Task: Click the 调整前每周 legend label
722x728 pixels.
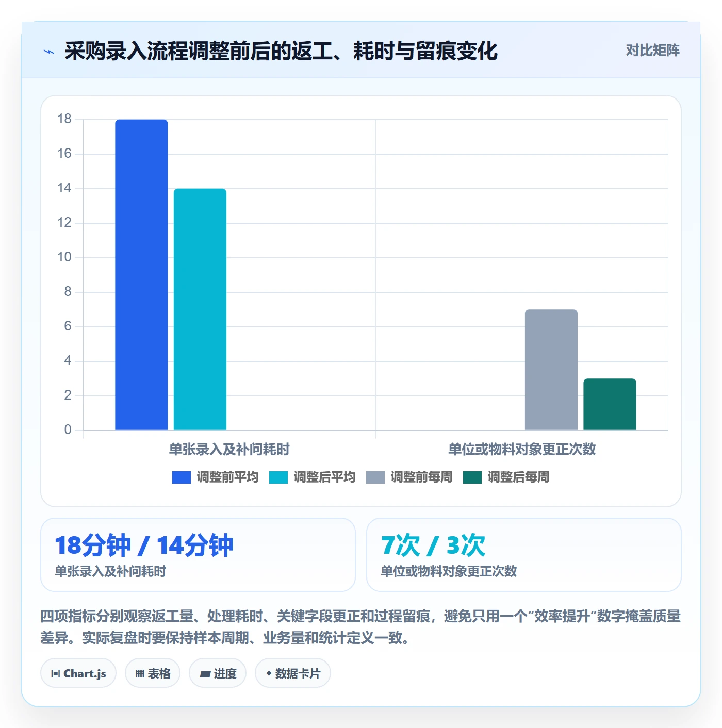Action: [x=421, y=477]
